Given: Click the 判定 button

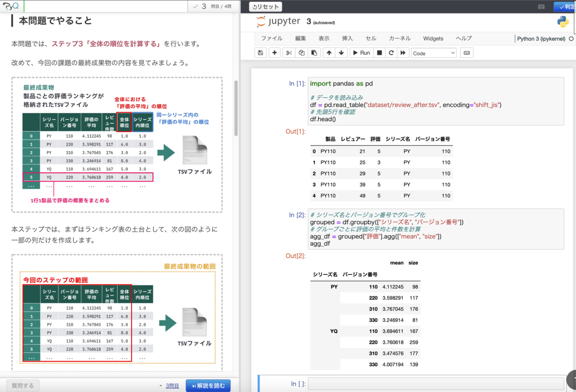Looking at the screenshot, I should click(x=565, y=7).
